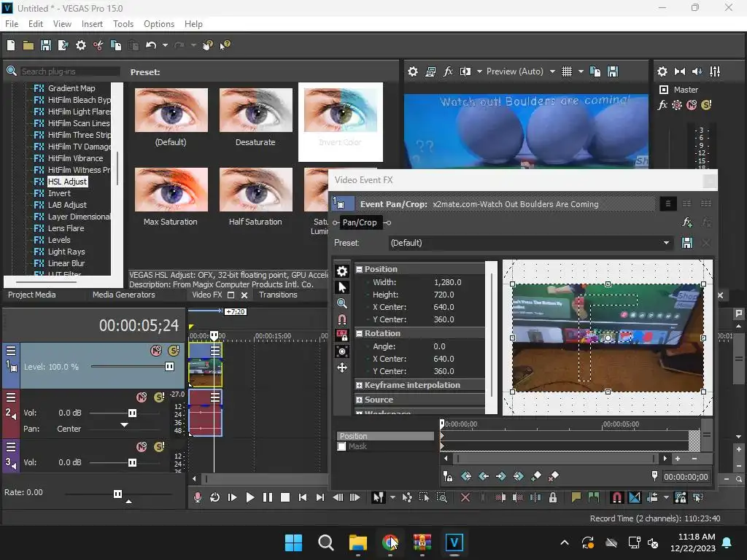Viewport: 747px width, 560px height.
Task: Select LAB Adjust plug-in in list
Action: (x=67, y=205)
